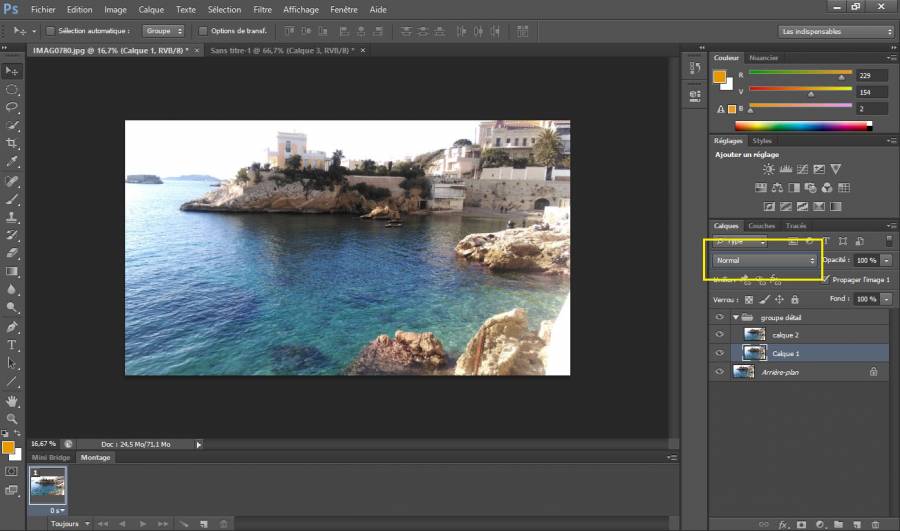Open the Normal blend mode dropdown
The image size is (900, 531).
(765, 260)
